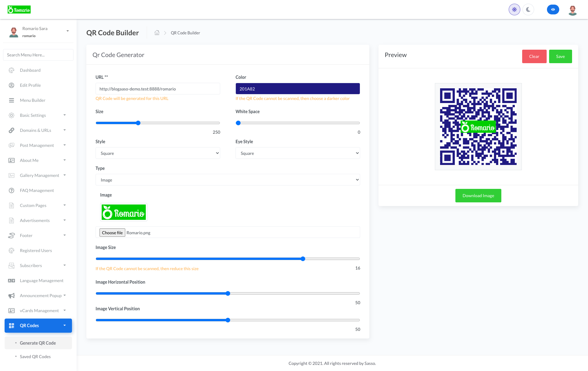The image size is (588, 371).
Task: Click the home breadcrumb icon
Action: tap(157, 33)
